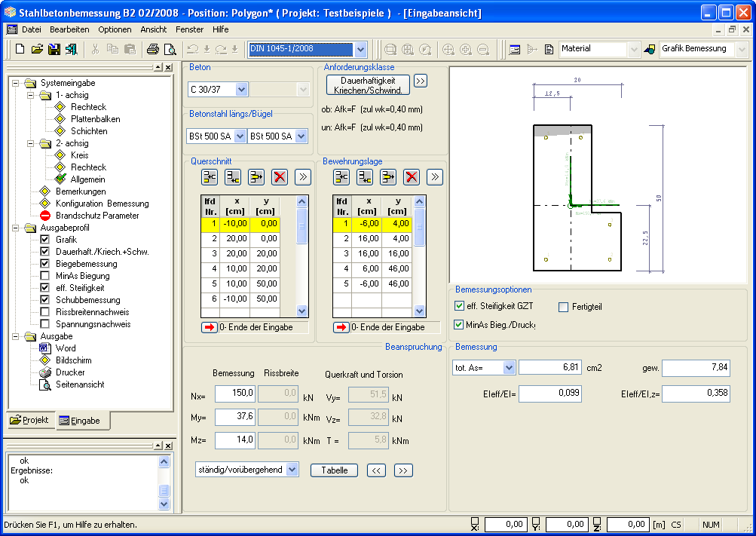Go to previous load case with <<
756x536 pixels.
click(376, 470)
